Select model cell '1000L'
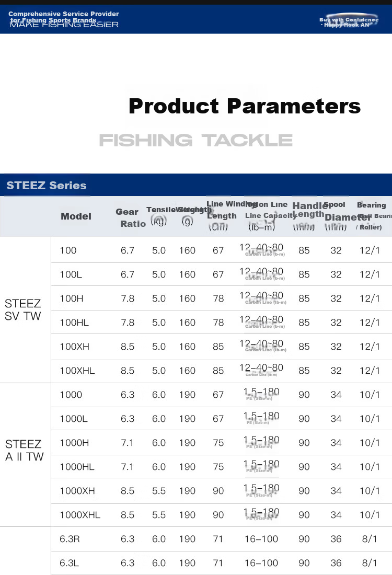Image resolution: width=392 pixels, height=575 pixels. click(x=74, y=419)
